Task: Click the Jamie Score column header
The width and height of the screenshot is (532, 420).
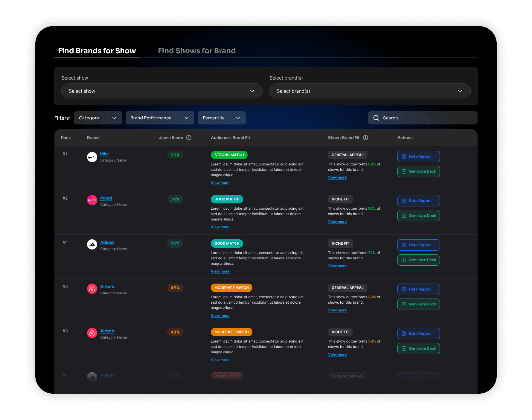Action: click(x=171, y=138)
